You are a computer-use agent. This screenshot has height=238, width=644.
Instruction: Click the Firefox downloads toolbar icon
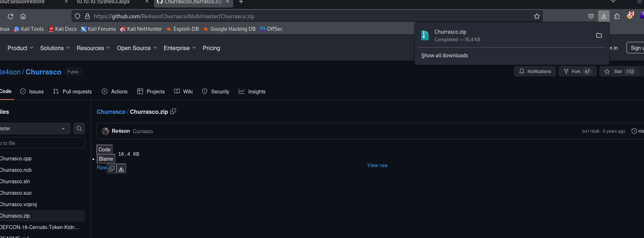(x=604, y=16)
